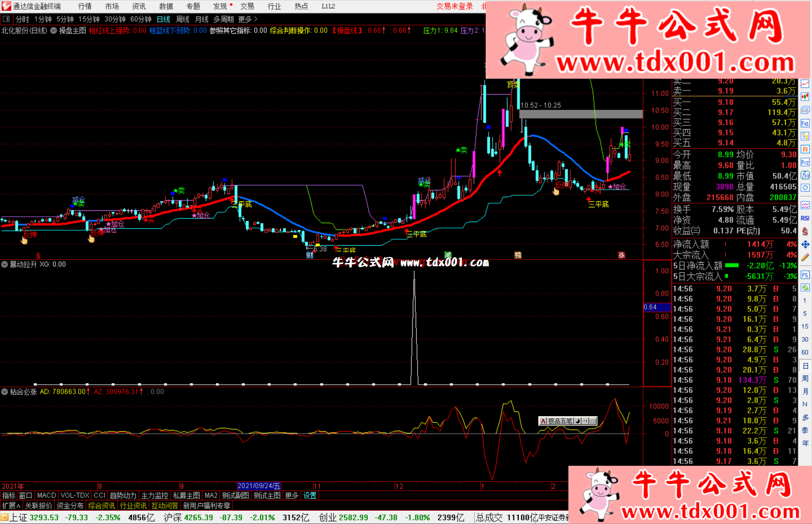
Task: Select the 多 multi-period option in sidebar
Action: click(805, 417)
